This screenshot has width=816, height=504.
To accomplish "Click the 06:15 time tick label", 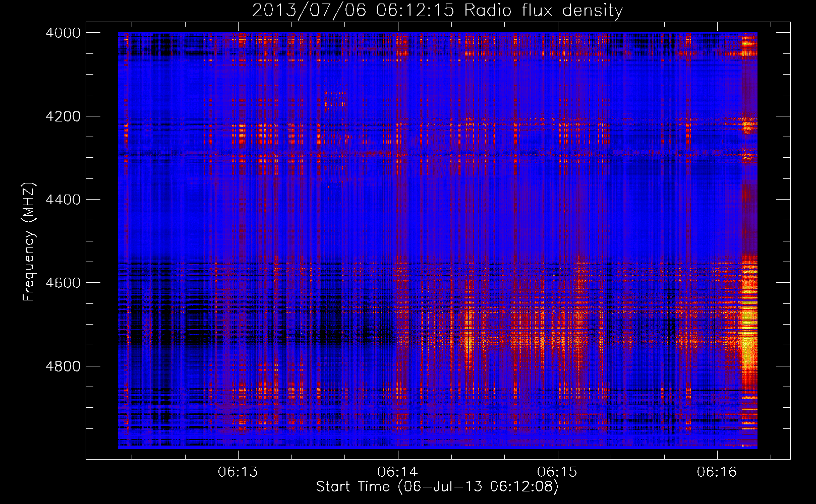I will click(x=557, y=472).
